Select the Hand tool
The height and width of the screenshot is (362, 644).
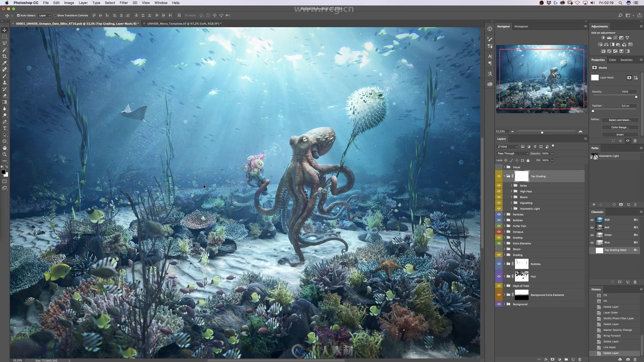point(5,148)
